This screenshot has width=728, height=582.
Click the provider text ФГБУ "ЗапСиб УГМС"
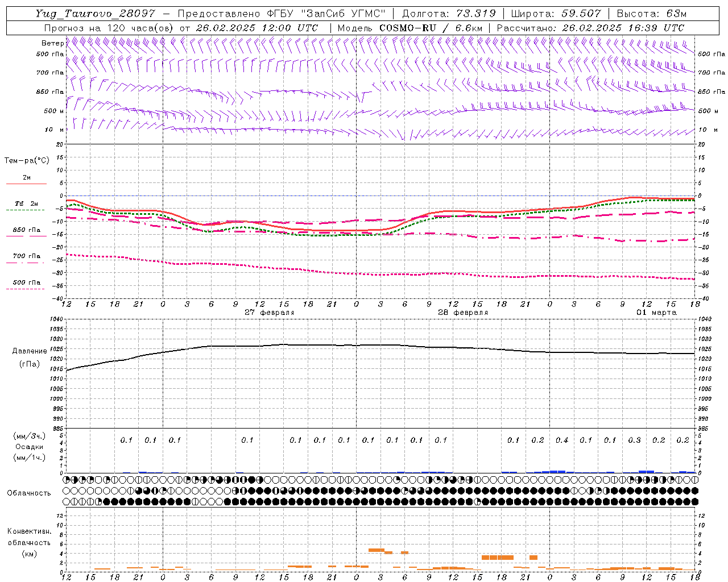[x=325, y=14]
